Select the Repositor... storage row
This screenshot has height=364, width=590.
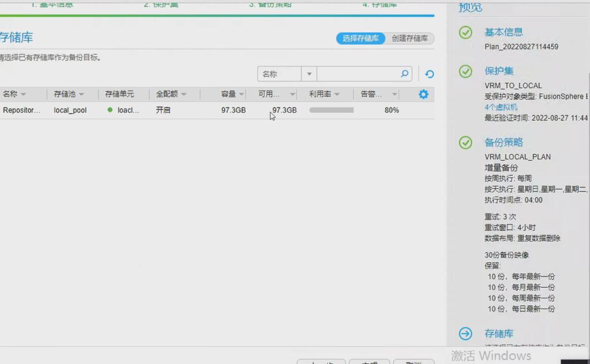(x=21, y=110)
